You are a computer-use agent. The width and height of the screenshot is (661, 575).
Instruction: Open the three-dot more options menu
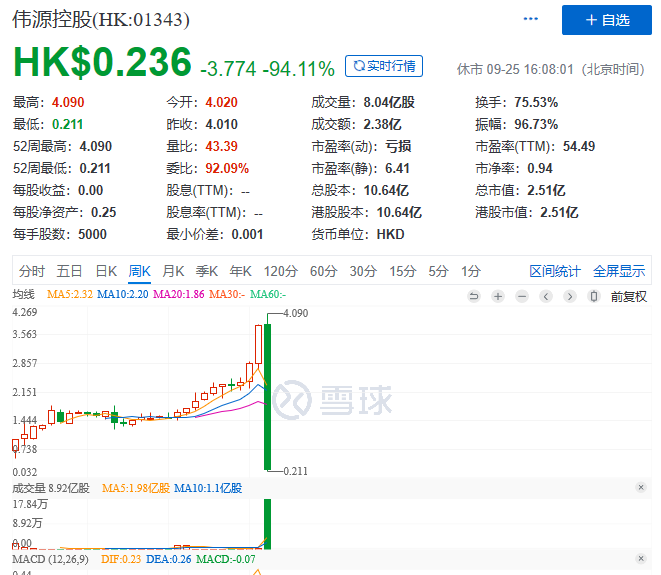coord(530,19)
